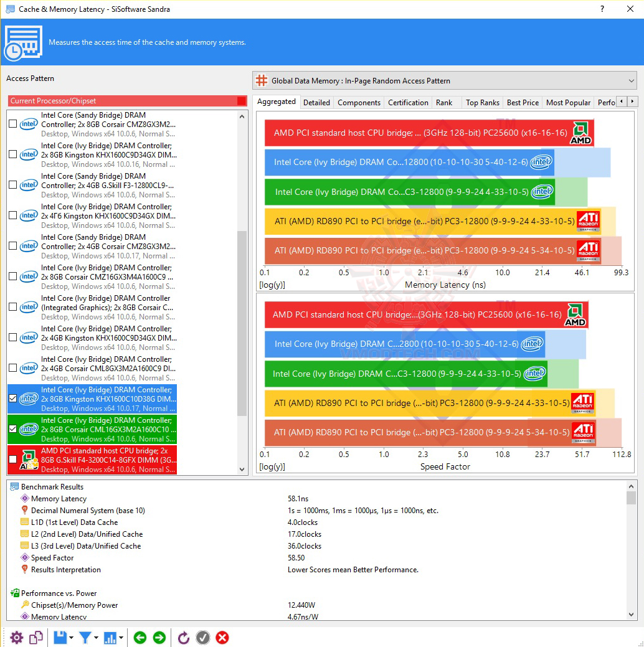Select the Aggregated tab
The image size is (644, 647).
click(x=277, y=102)
